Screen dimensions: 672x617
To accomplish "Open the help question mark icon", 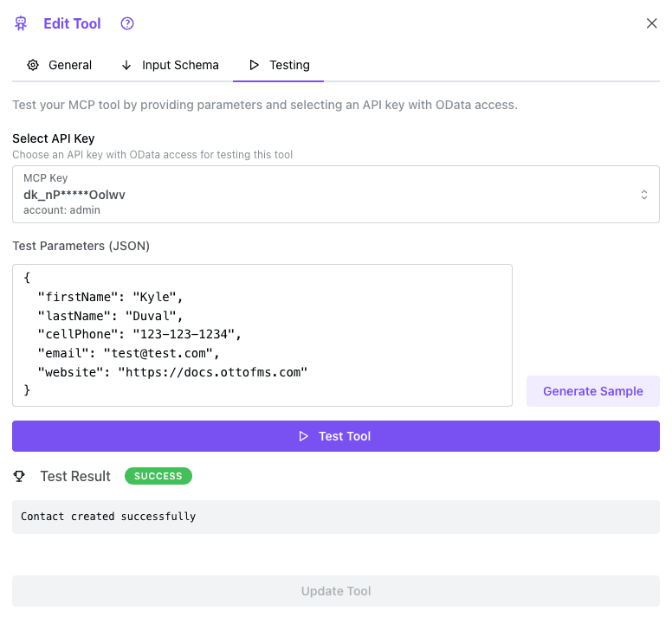I will (x=127, y=24).
